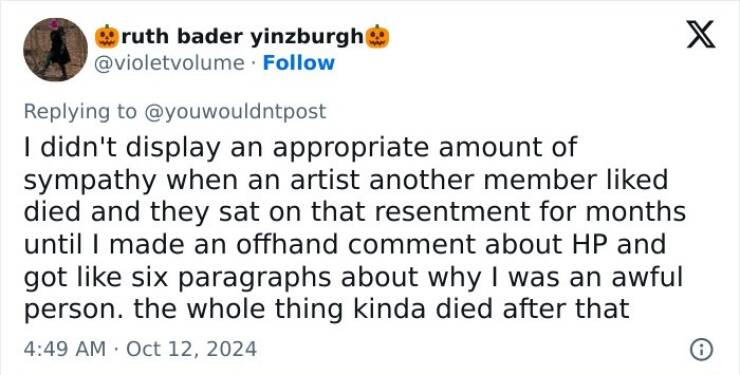The width and height of the screenshot is (740, 375).
Task: Open the round profile avatar picture
Action: [55, 50]
